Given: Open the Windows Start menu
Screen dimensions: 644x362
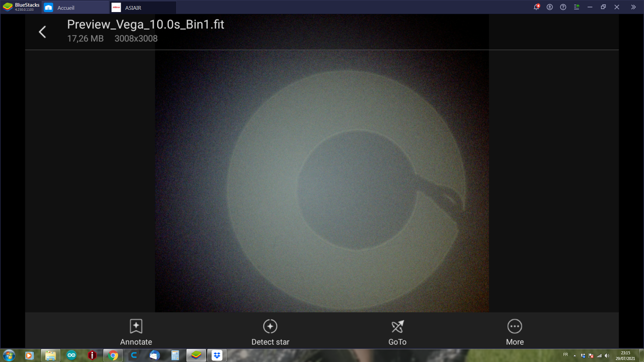Looking at the screenshot, I should [x=8, y=355].
